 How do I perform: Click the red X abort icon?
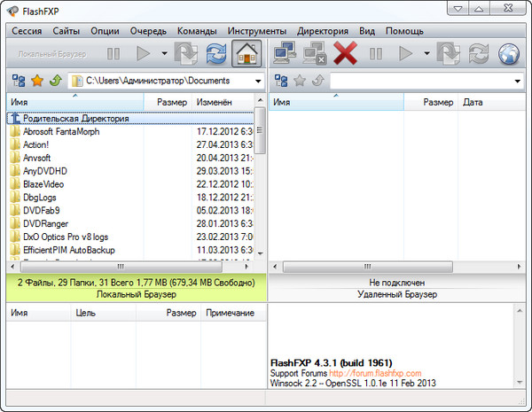(345, 54)
